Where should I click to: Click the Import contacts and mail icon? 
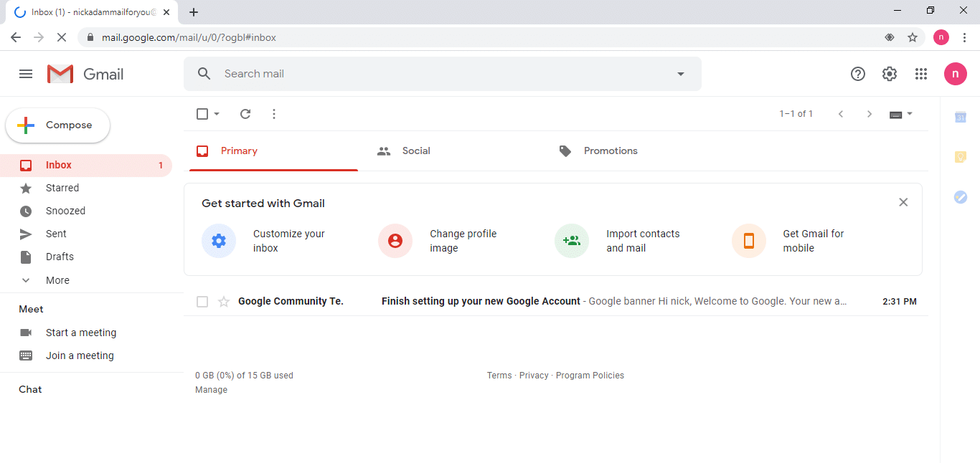(572, 241)
